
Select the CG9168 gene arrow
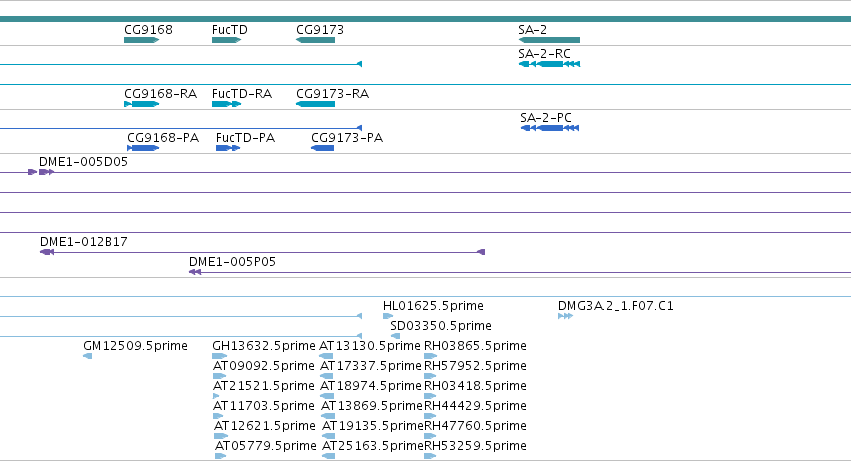tap(142, 40)
